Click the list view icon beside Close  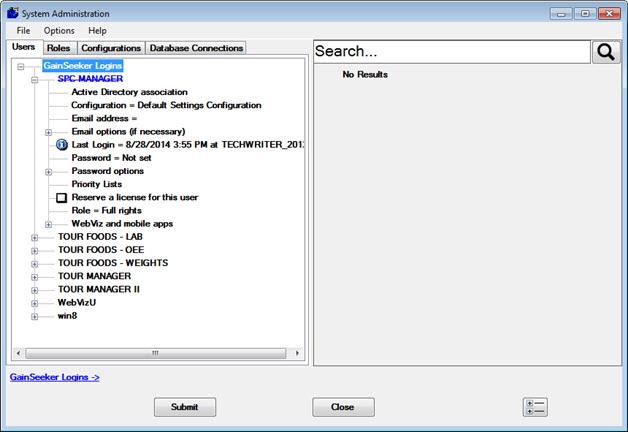pos(535,407)
